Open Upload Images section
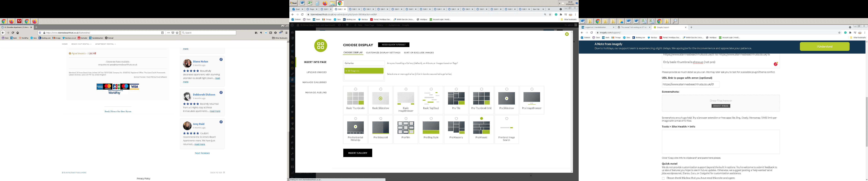The height and width of the screenshot is (181, 868). pyautogui.click(x=316, y=72)
